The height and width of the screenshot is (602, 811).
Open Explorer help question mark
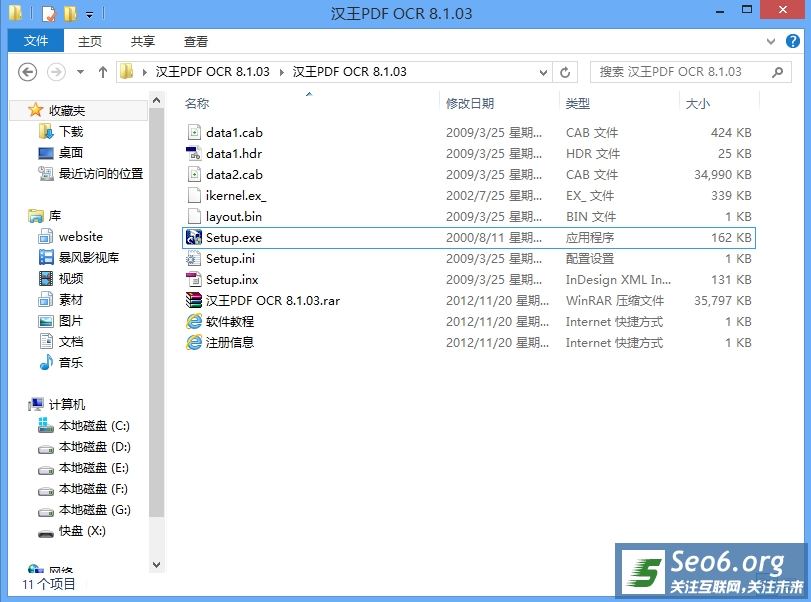point(793,41)
